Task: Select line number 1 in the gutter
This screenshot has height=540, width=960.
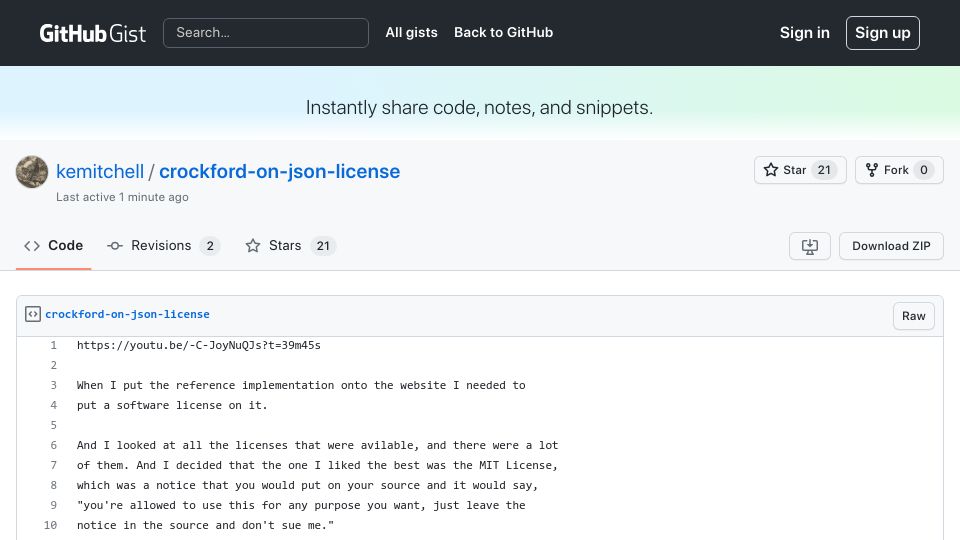Action: click(53, 345)
